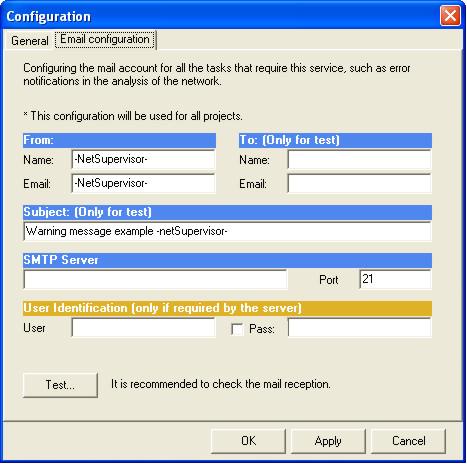
Task: Click the Apply button
Action: pyautogui.click(x=328, y=441)
